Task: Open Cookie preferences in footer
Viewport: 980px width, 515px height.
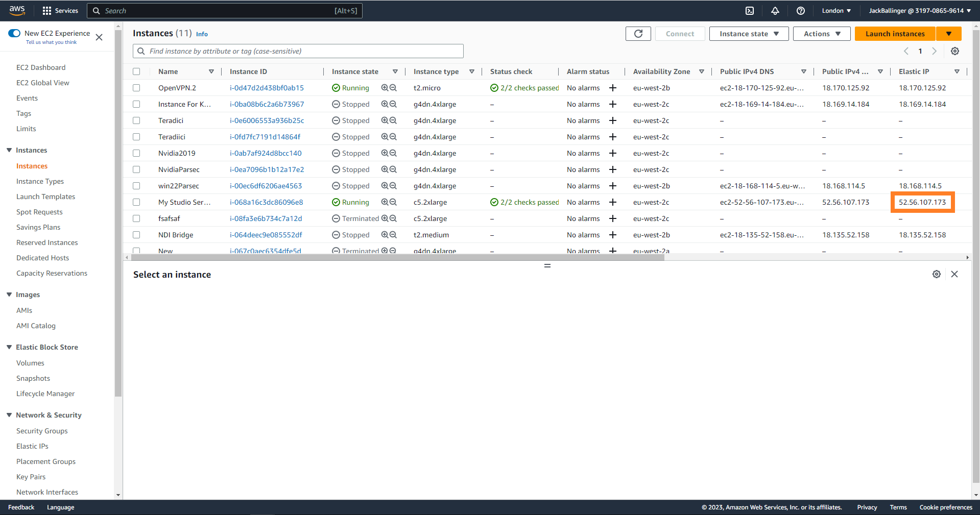Action: (946, 507)
